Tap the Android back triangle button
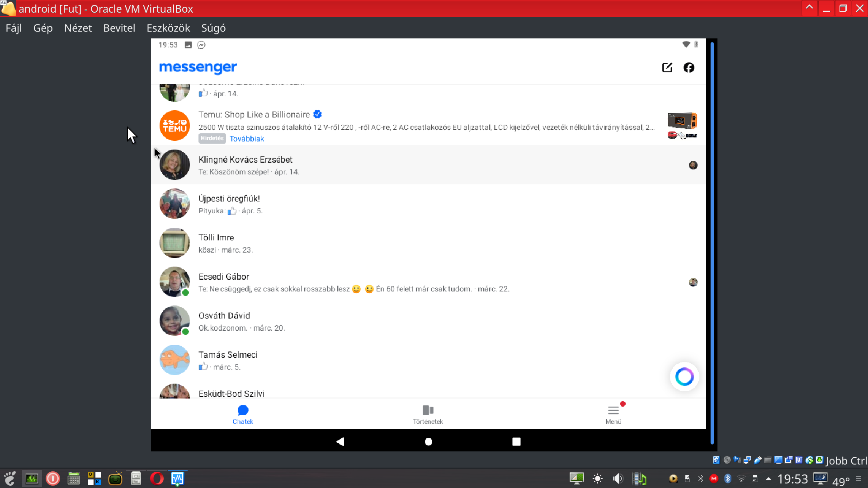Screen dimensions: 868x488 pos(340,441)
